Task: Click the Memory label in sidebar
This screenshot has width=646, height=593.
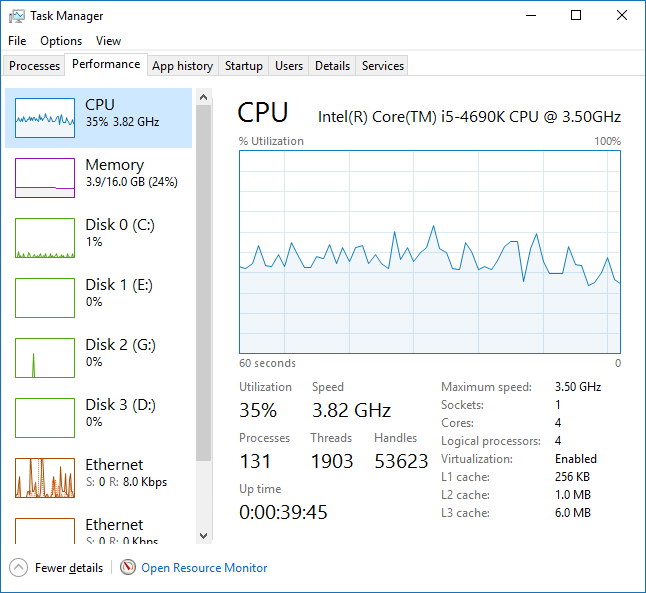Action: [115, 165]
